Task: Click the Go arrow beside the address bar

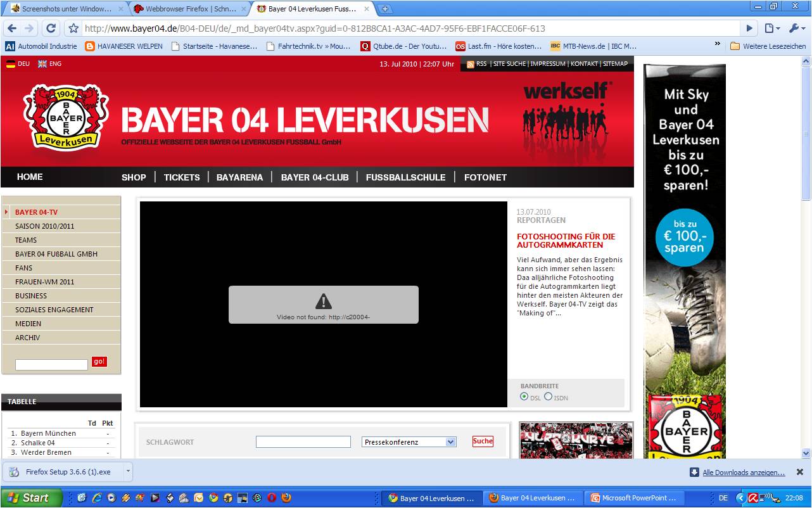Action: click(749, 29)
